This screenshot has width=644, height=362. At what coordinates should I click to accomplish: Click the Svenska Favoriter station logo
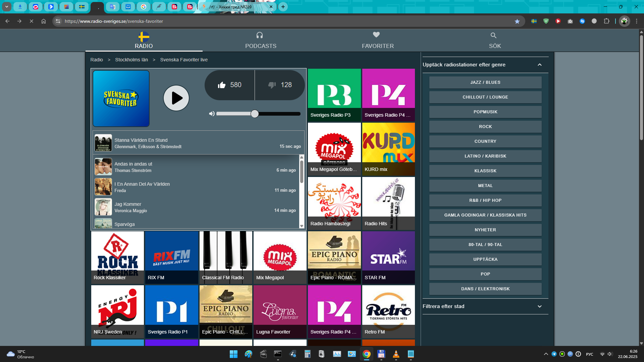[121, 99]
